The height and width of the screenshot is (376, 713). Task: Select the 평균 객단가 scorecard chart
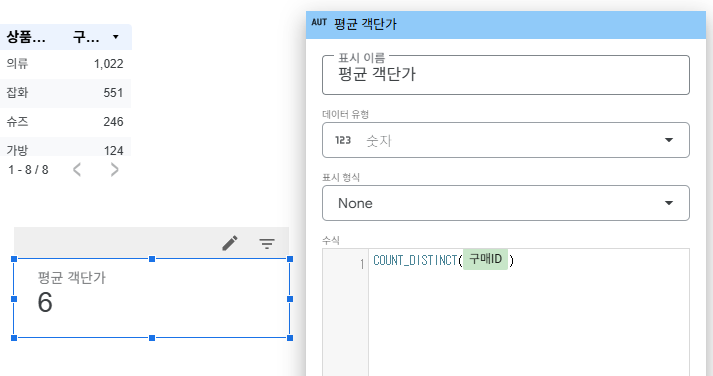click(152, 298)
